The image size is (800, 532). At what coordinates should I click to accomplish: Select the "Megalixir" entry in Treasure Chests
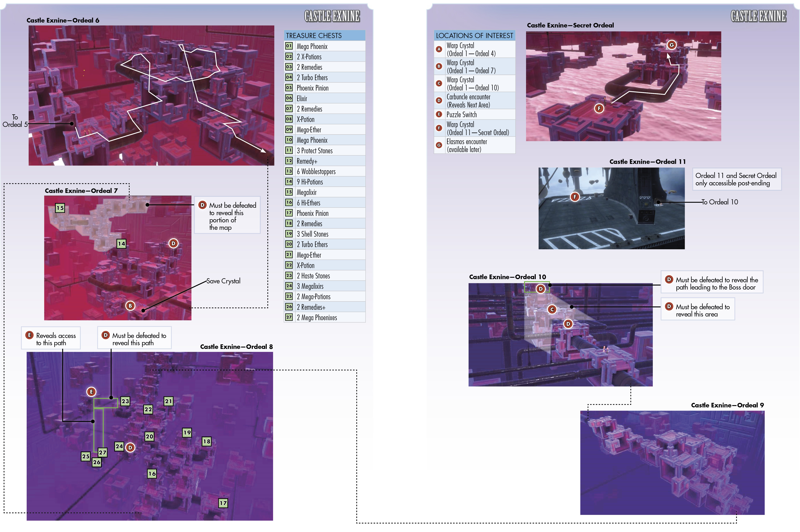click(x=325, y=192)
